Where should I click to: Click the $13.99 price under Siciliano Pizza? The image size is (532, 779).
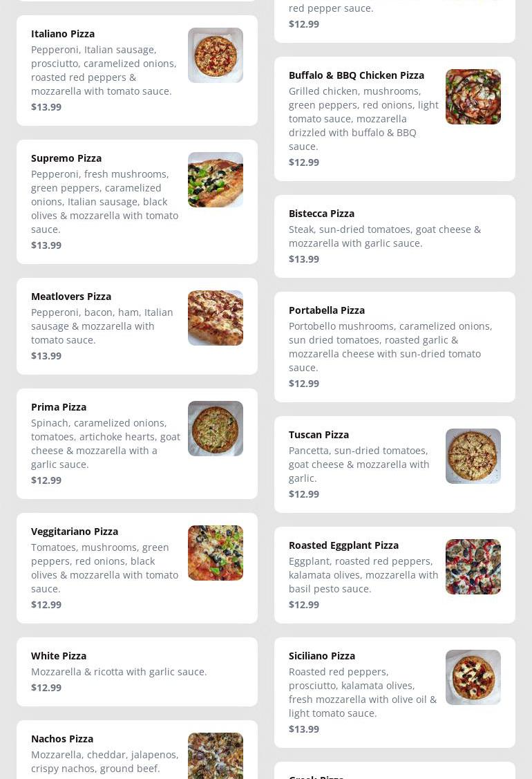pyautogui.click(x=304, y=729)
